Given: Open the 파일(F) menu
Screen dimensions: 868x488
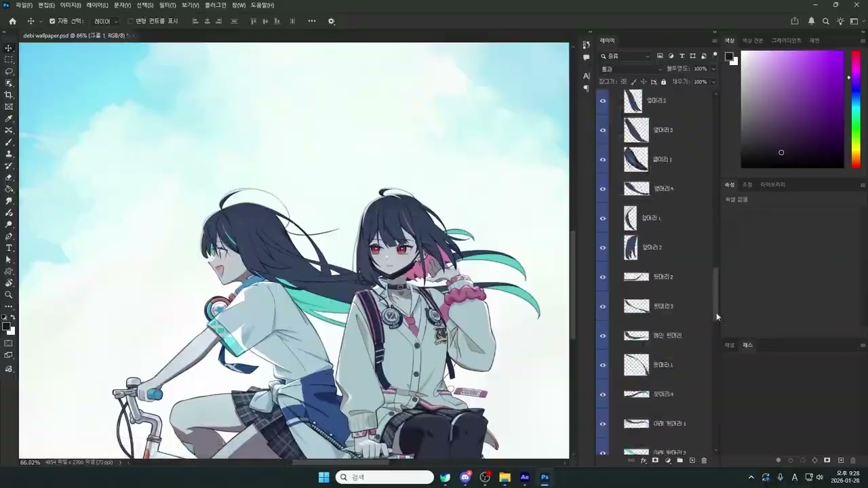Looking at the screenshot, I should click(x=24, y=5).
